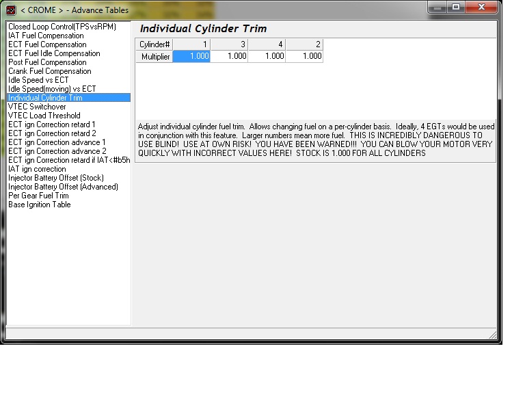The width and height of the screenshot is (525, 420).
Task: Select ECT Fuel Idle Compensation entry
Action: pyautogui.click(x=54, y=53)
